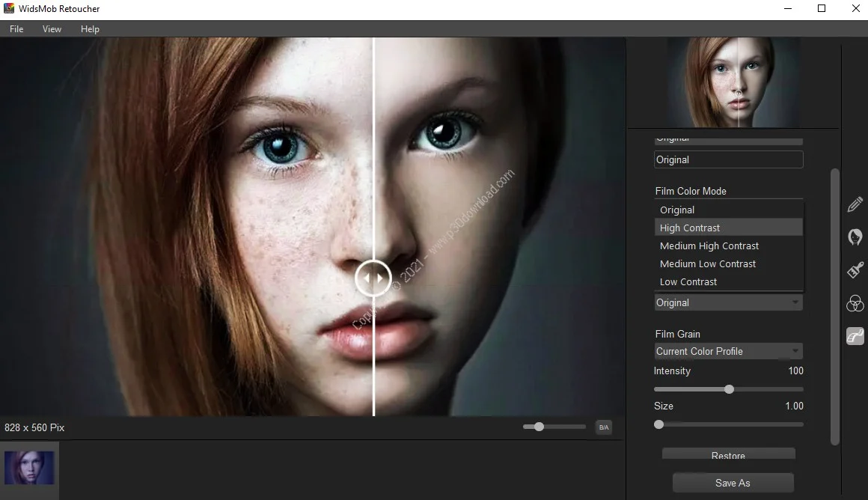
Task: Click the before/after split handle on the photo
Action: (373, 278)
